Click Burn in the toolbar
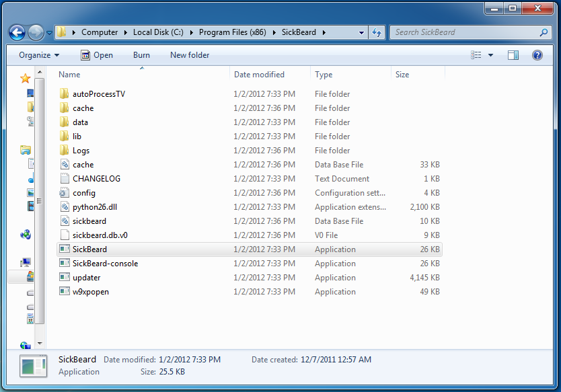The image size is (561, 392). click(x=141, y=55)
